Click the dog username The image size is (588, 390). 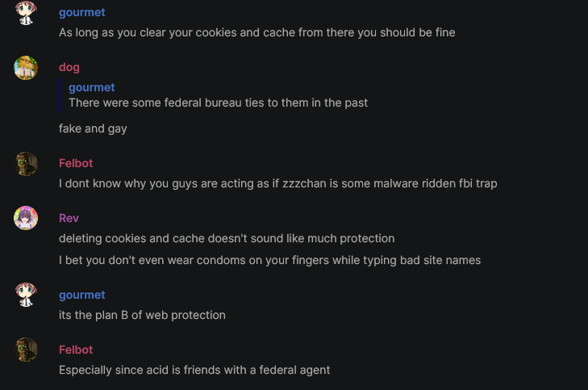click(69, 67)
